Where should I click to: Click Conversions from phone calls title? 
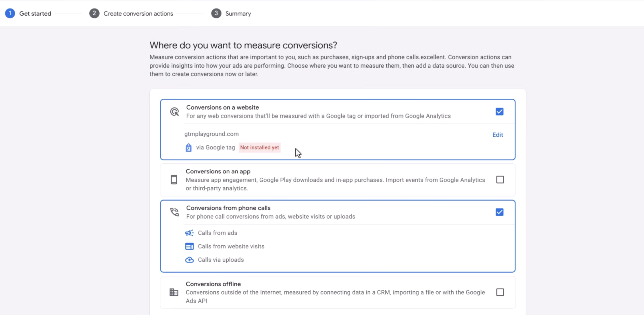click(228, 208)
